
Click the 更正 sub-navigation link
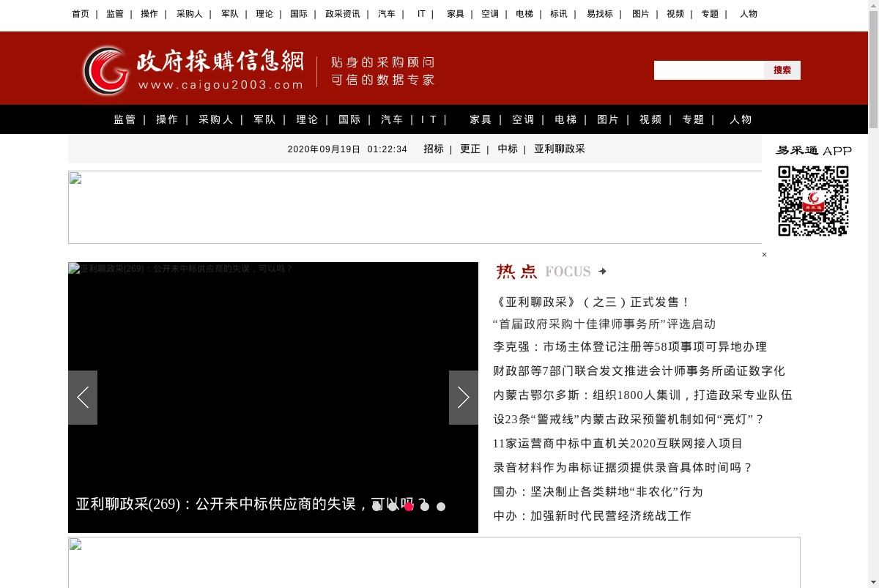tap(470, 149)
